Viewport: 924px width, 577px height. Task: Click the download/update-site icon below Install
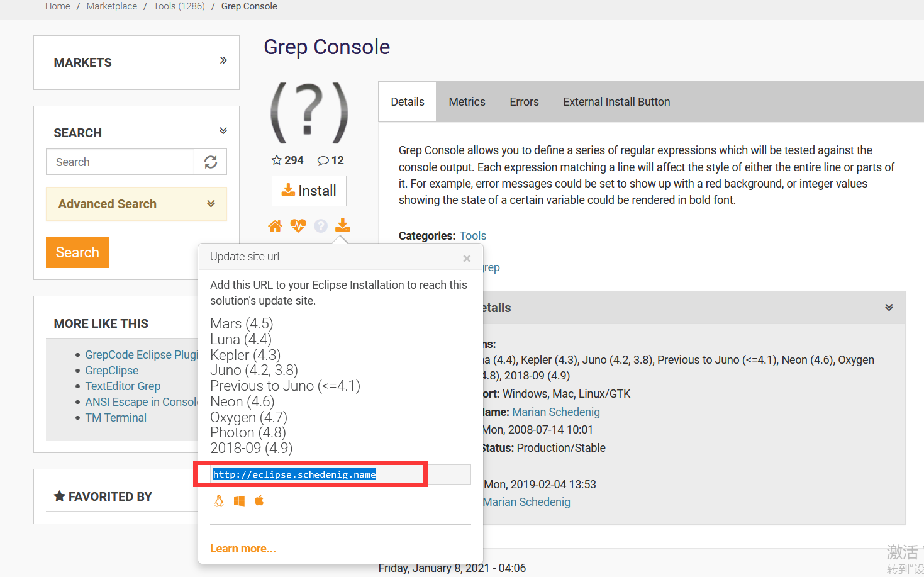[342, 225]
